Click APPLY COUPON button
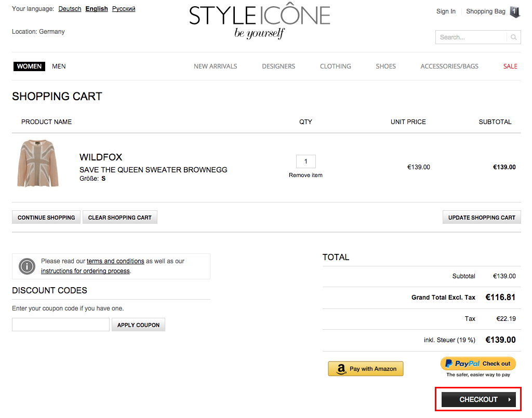532x418 pixels. pos(138,325)
